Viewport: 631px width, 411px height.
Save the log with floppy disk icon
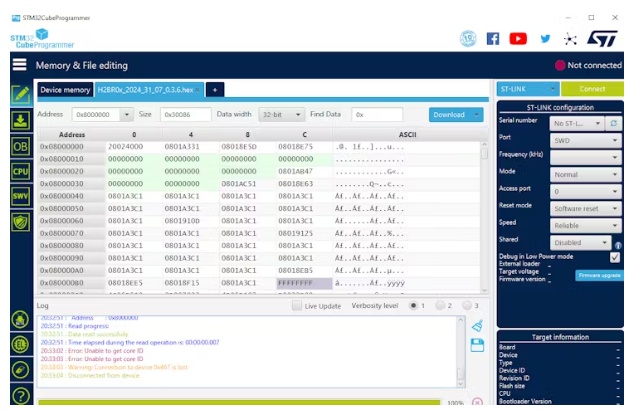point(477,344)
